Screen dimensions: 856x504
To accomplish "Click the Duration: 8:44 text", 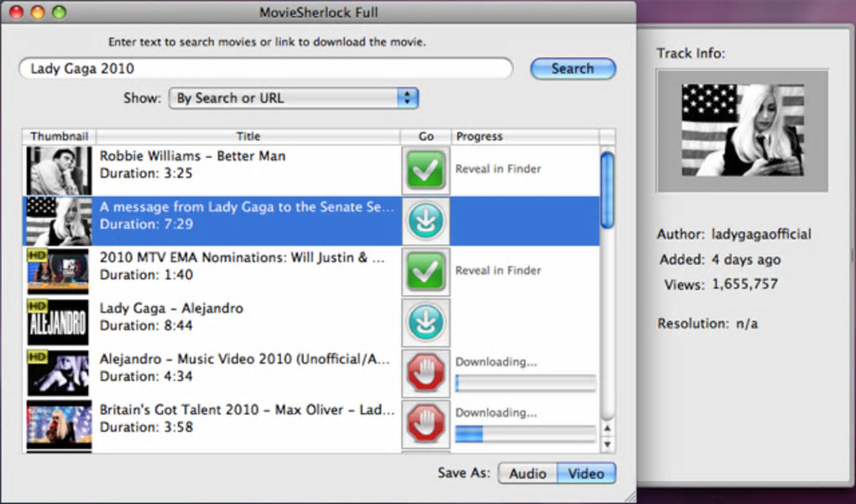I will (146, 325).
